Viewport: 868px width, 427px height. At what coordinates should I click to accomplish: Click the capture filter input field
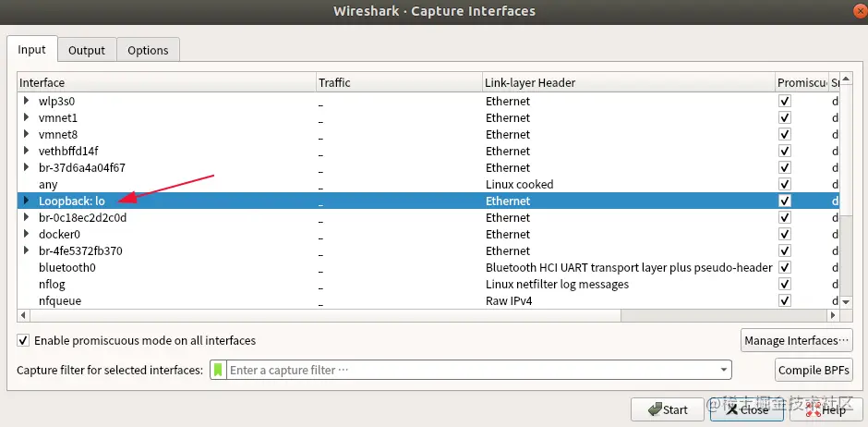click(471, 370)
